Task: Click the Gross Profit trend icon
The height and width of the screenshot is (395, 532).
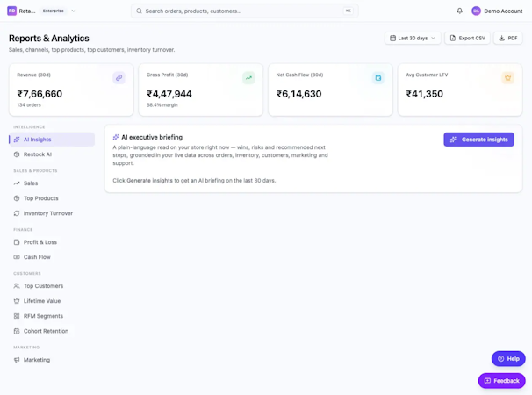Action: 248,78
